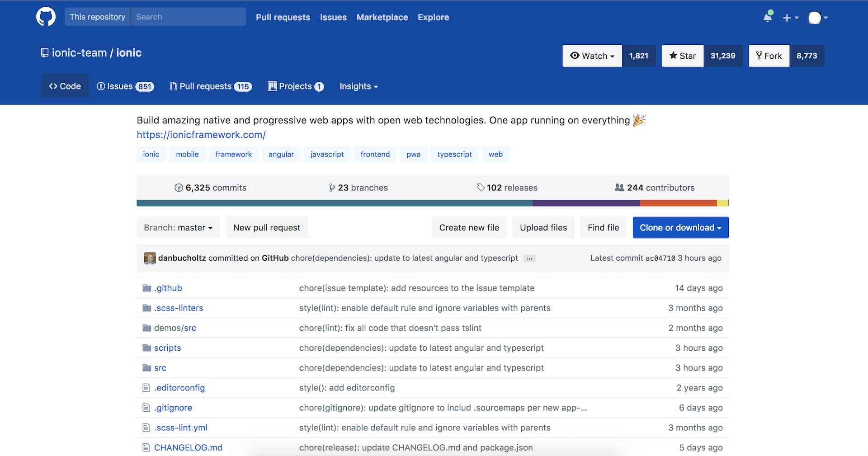The width and height of the screenshot is (868, 456).
Task: Click the .scss-lint.yml file icon
Action: click(x=146, y=428)
